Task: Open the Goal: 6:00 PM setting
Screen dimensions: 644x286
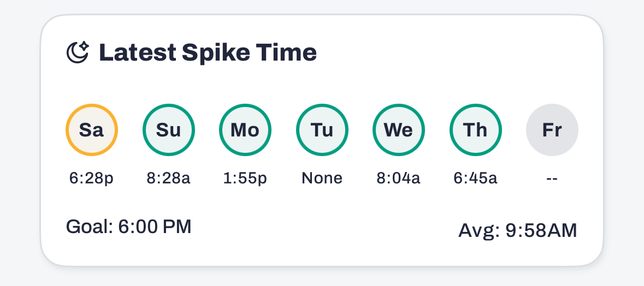Action: tap(128, 227)
